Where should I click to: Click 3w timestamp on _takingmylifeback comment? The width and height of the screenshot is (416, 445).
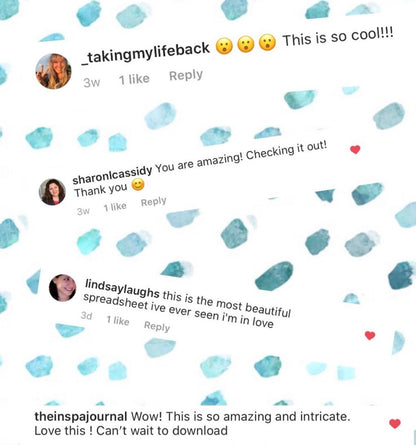(92, 82)
